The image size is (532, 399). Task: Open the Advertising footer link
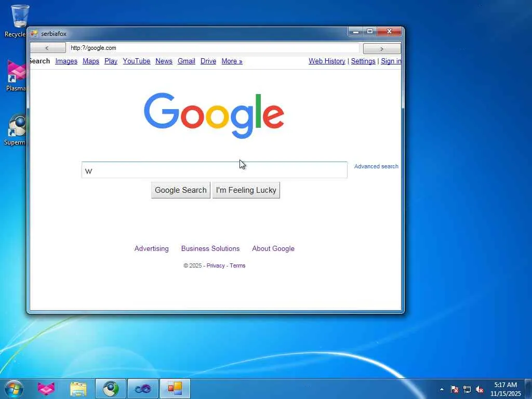[x=151, y=248]
